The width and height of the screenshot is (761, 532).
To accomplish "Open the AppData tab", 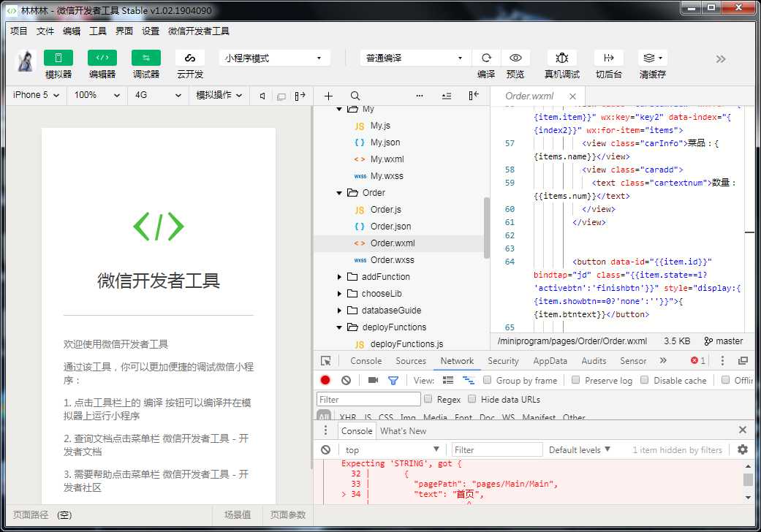I will point(550,361).
